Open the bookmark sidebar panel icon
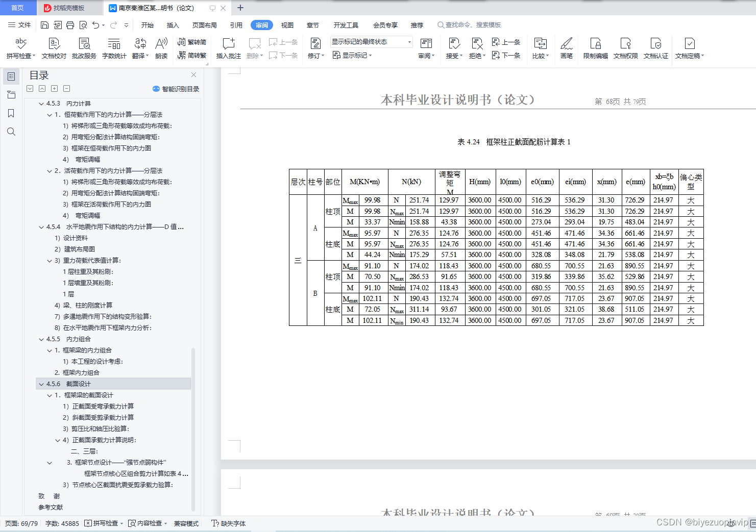The image size is (756, 532). click(11, 113)
